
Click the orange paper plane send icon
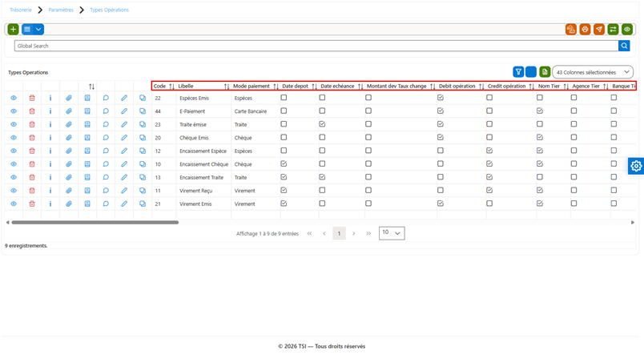[x=599, y=29]
